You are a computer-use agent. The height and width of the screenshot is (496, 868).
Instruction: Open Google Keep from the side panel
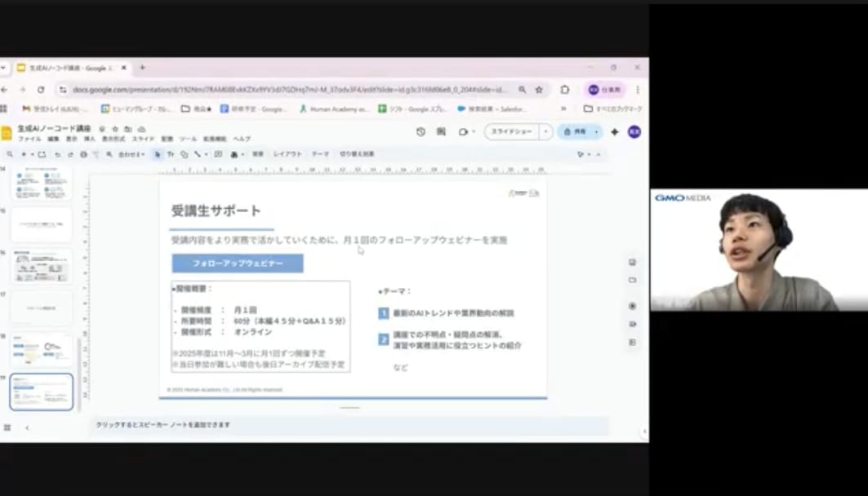pyautogui.click(x=630, y=280)
